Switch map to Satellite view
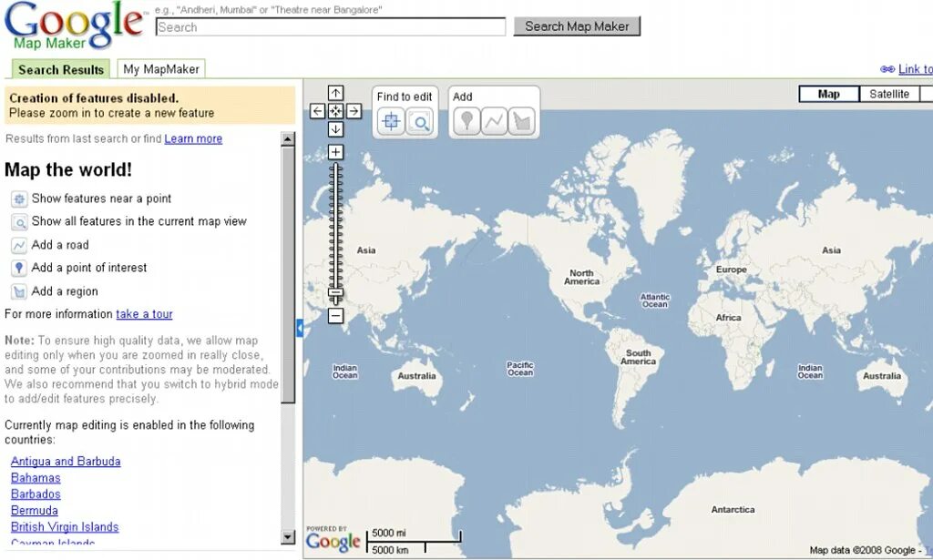 coord(889,94)
